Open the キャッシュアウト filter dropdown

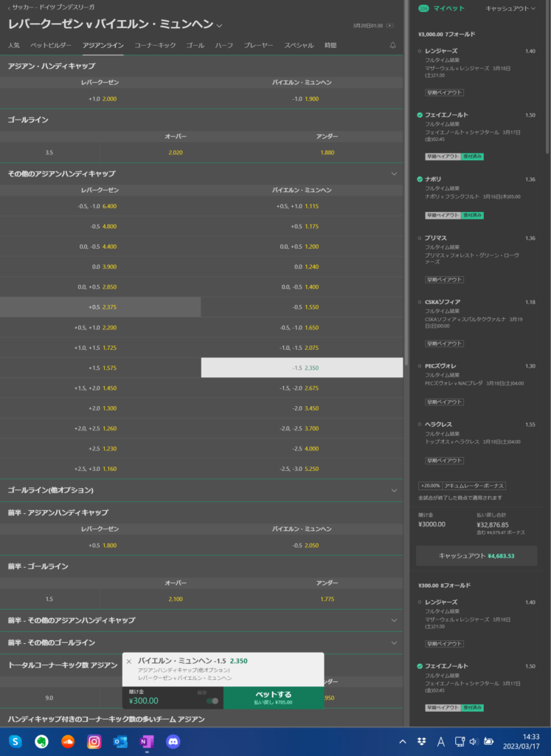pos(510,8)
